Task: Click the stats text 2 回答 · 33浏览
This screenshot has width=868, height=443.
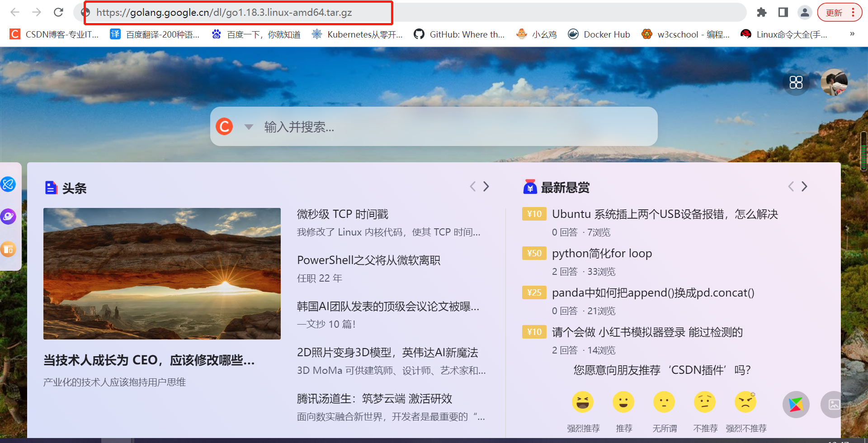Action: click(584, 272)
